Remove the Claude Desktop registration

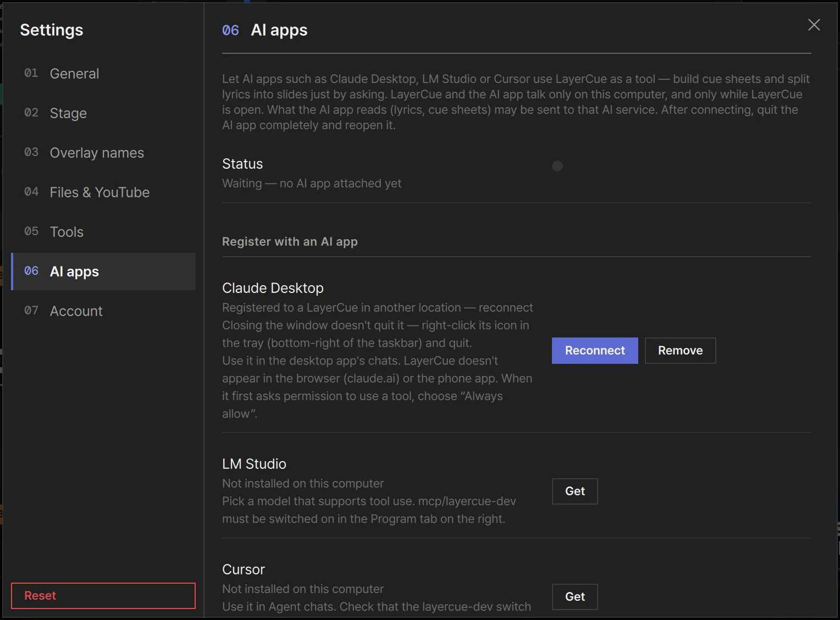[x=680, y=351]
